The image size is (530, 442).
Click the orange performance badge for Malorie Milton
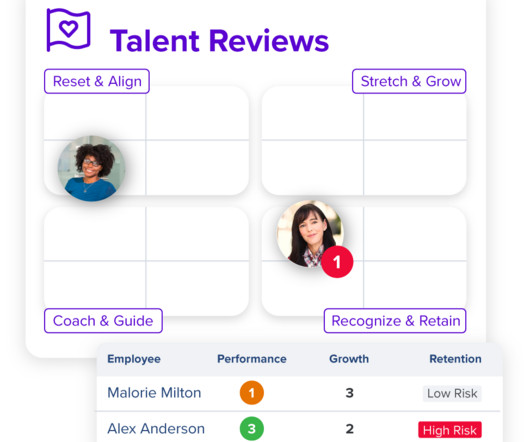(252, 393)
